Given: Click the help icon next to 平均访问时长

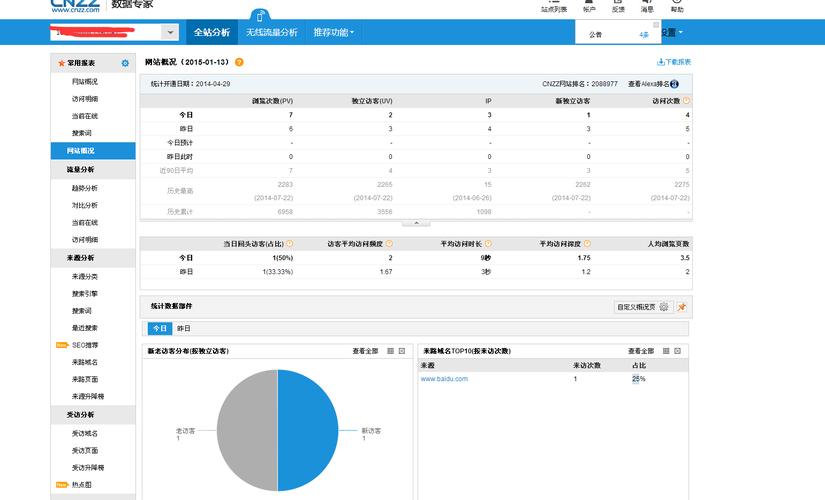Looking at the screenshot, I should (x=489, y=243).
